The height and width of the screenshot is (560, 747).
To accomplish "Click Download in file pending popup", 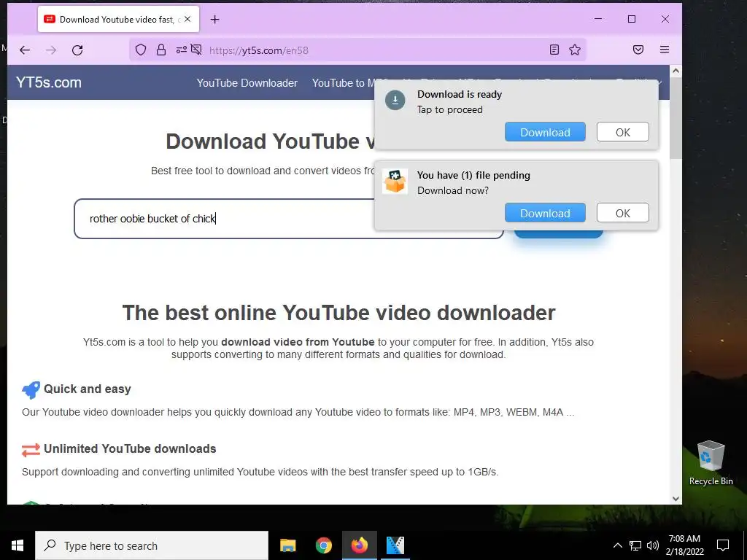I will tap(545, 213).
